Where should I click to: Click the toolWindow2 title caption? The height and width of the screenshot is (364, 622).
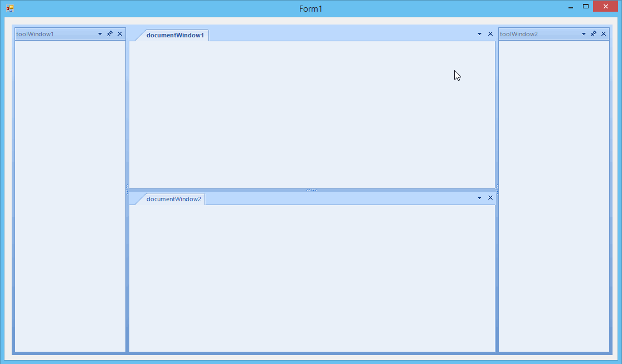[x=519, y=34]
